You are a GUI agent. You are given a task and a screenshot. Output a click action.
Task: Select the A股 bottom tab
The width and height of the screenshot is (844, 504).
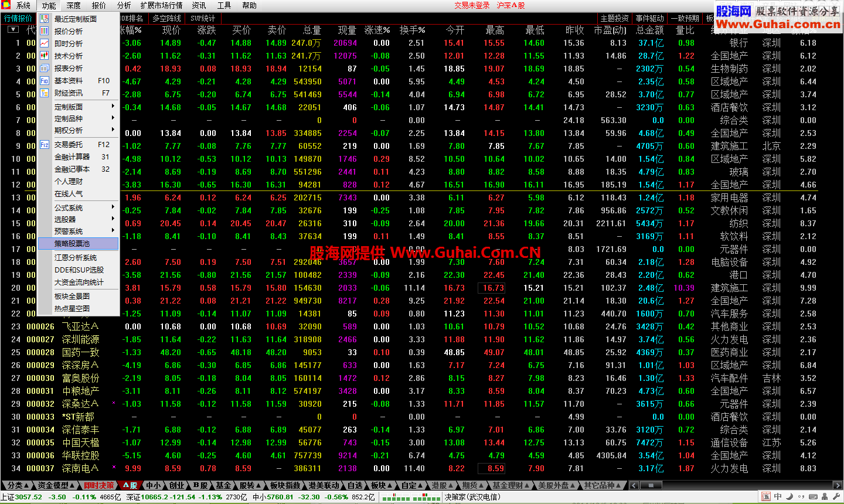[130, 485]
